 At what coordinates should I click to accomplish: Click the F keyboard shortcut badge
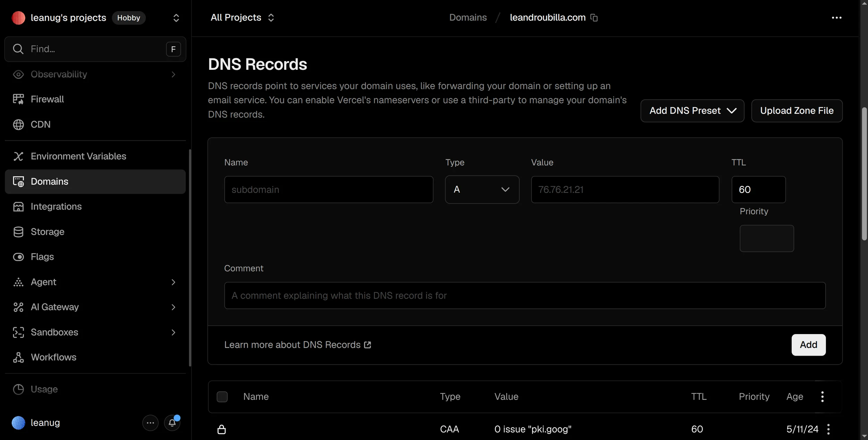173,49
